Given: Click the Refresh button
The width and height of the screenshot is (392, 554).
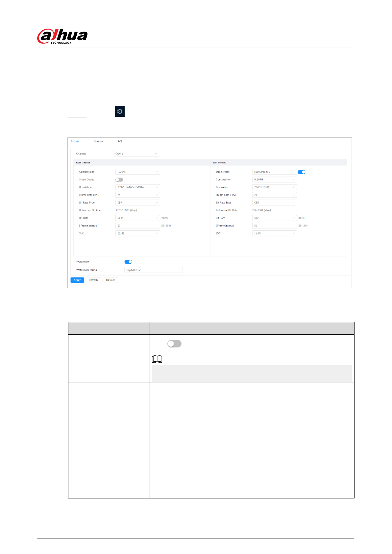Looking at the screenshot, I should click(93, 280).
